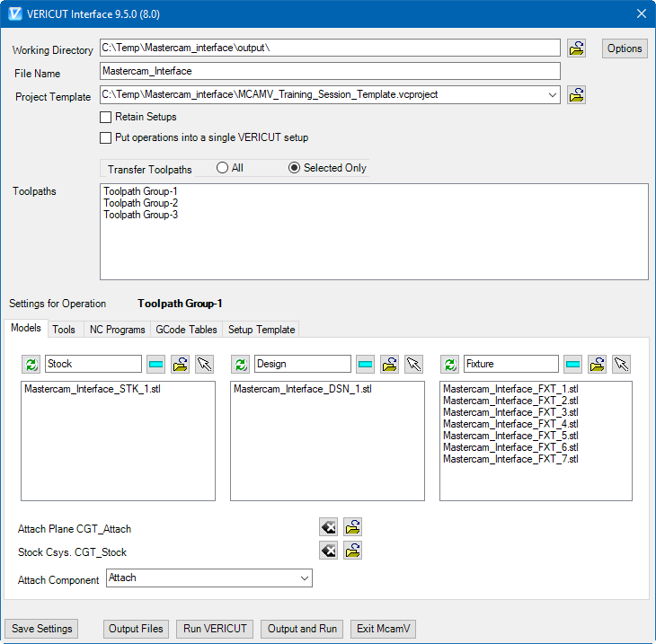Image resolution: width=656 pixels, height=644 pixels.
Task: Browse for the Attach Plane CGT_Attach
Action: [x=352, y=527]
